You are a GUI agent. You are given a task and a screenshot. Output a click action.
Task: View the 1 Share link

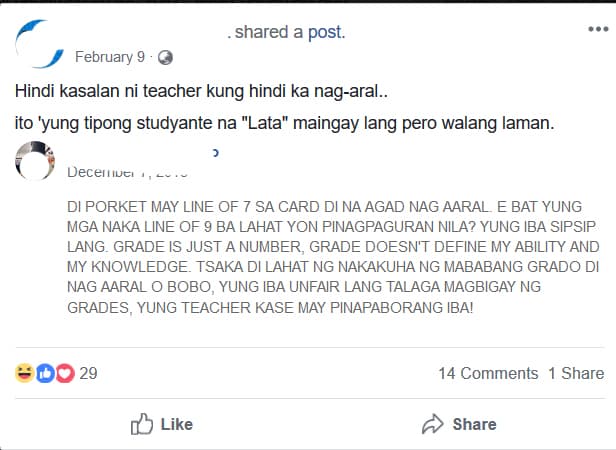click(576, 373)
